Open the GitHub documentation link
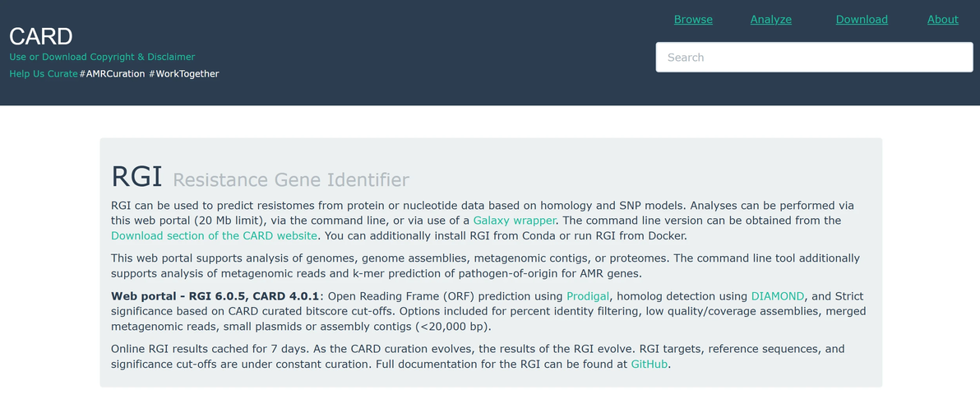This screenshot has width=980, height=395. coord(649,364)
